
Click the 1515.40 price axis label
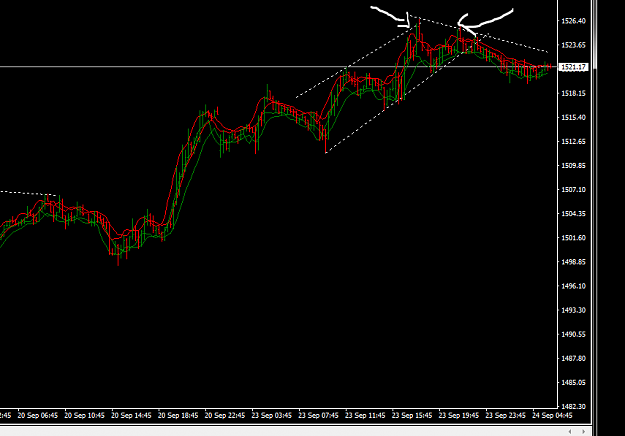click(574, 117)
